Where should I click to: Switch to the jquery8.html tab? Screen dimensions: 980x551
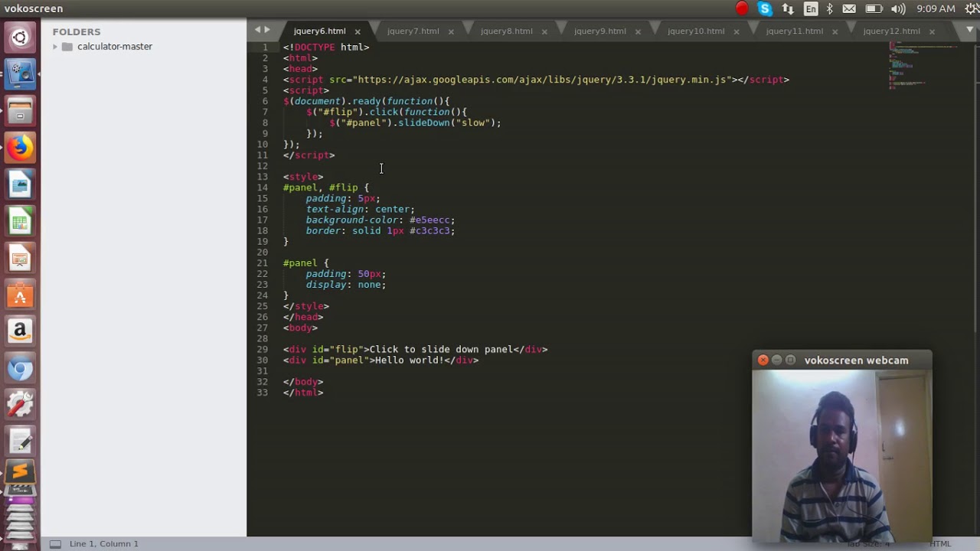click(506, 31)
